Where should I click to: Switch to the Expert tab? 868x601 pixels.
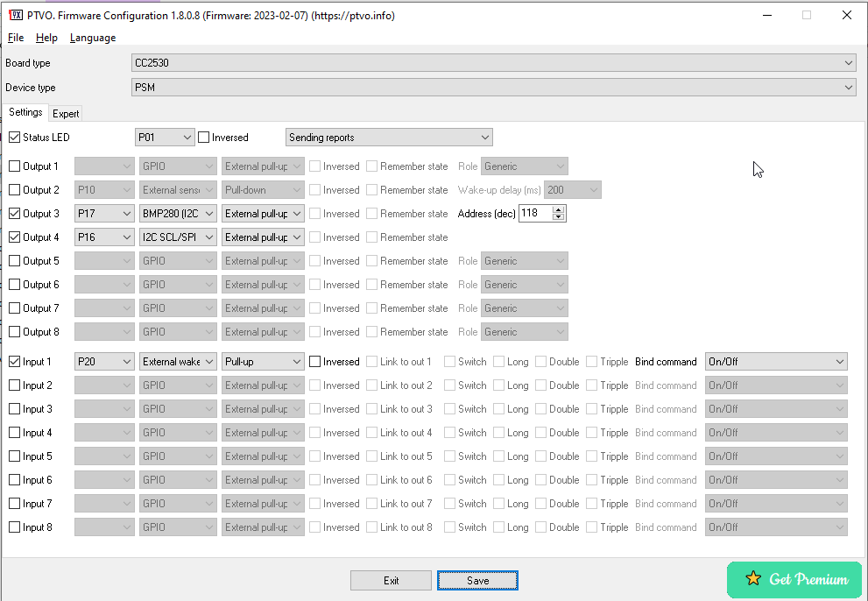[66, 113]
